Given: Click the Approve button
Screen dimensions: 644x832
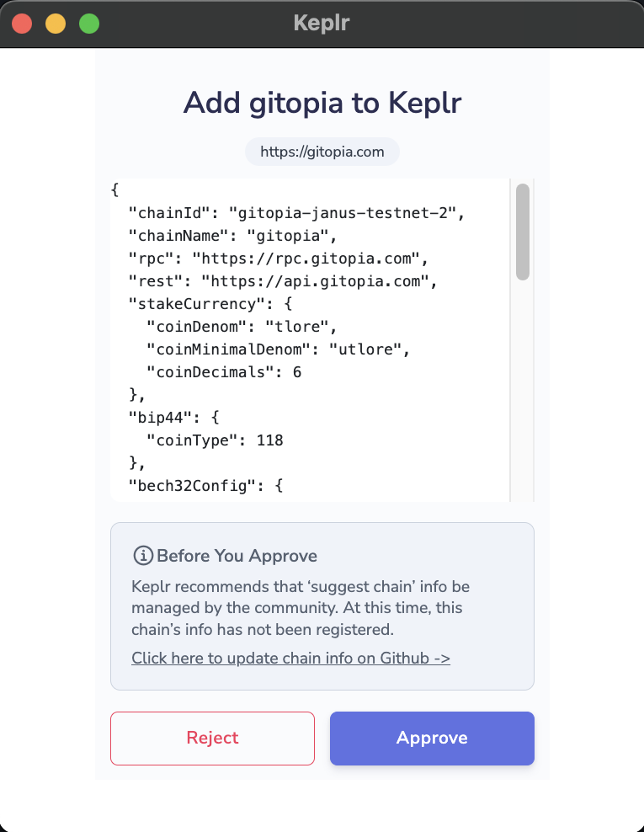Looking at the screenshot, I should coord(432,738).
